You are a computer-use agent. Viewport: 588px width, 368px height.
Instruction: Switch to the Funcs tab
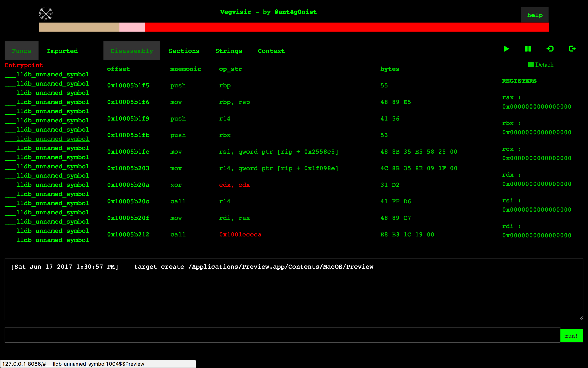point(21,51)
